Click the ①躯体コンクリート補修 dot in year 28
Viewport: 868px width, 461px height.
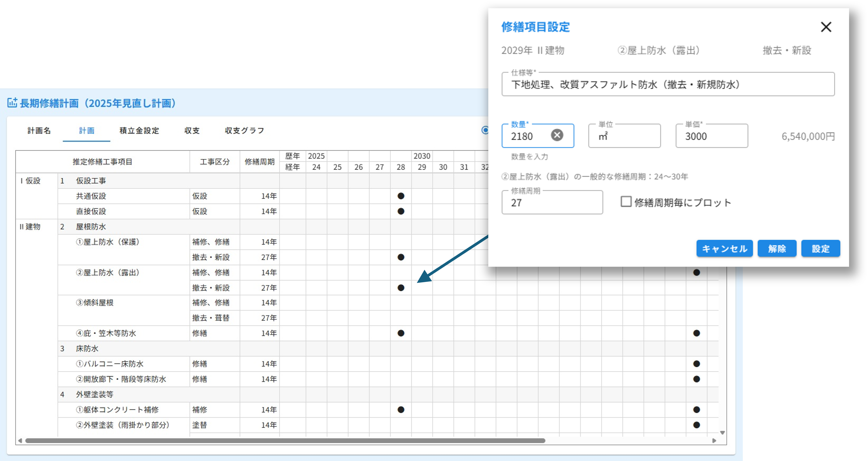click(401, 409)
